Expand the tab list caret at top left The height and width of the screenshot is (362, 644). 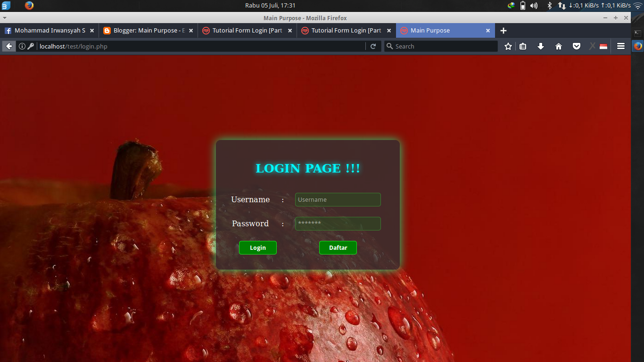coord(5,18)
